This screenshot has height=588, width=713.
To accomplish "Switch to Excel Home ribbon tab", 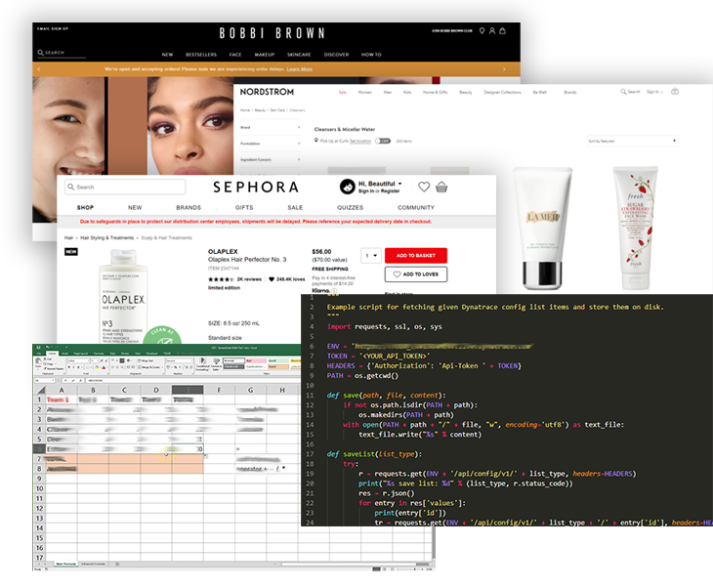I will pos(53,354).
